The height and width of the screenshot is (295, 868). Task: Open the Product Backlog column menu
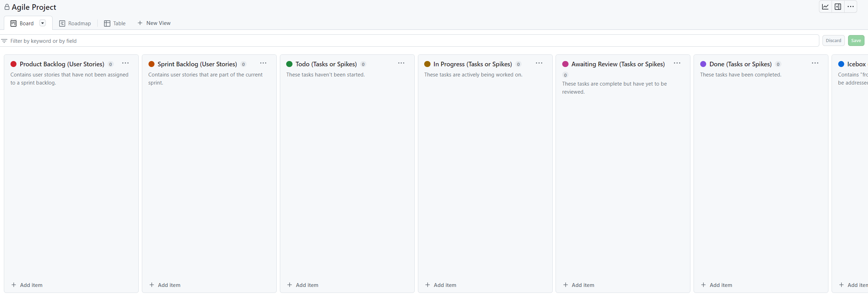pyautogui.click(x=125, y=63)
